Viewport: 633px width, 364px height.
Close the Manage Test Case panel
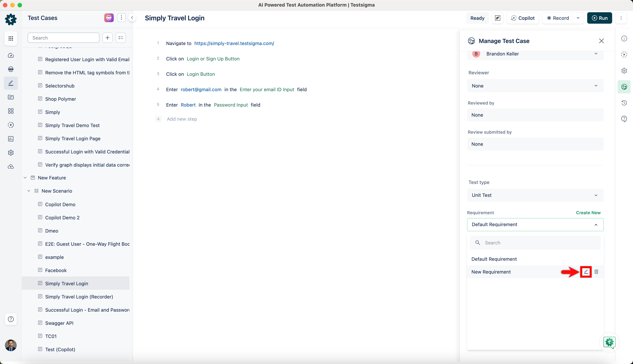(x=601, y=41)
